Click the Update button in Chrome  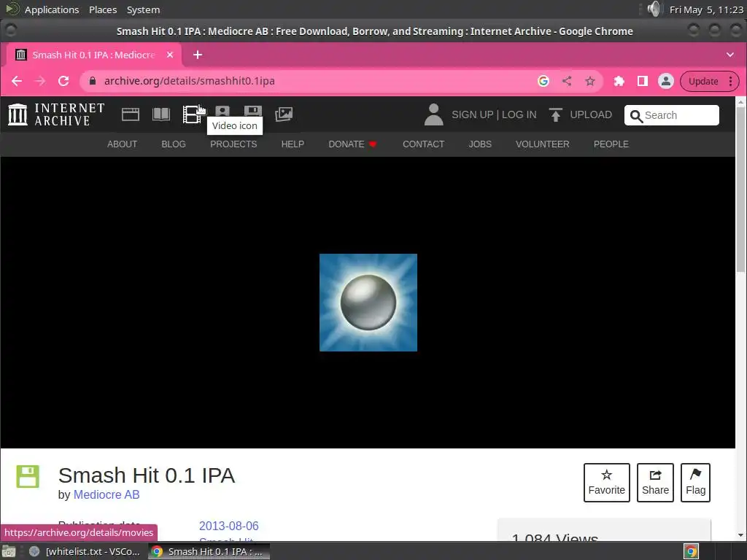[703, 81]
